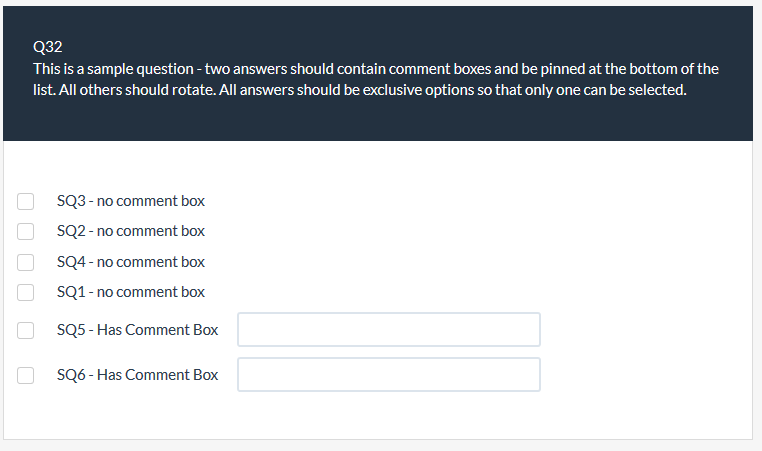The image size is (762, 451).
Task: Check the SQ3 checkbox
Action: [27, 201]
